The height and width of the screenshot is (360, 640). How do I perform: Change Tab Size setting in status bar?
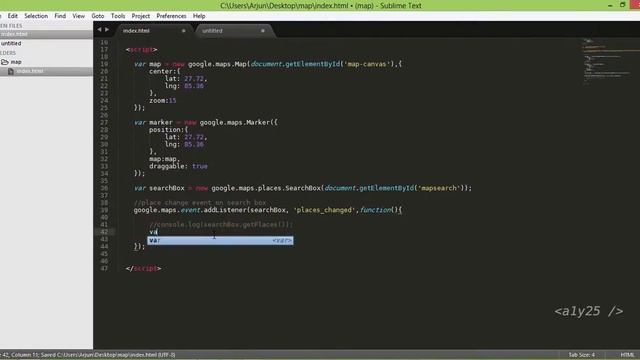(x=581, y=355)
